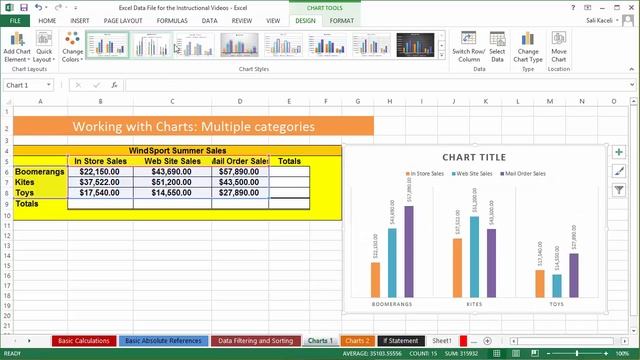Viewport: 640px width, 360px height.
Task: Open the DATA ribbon tab
Action: pyautogui.click(x=209, y=21)
